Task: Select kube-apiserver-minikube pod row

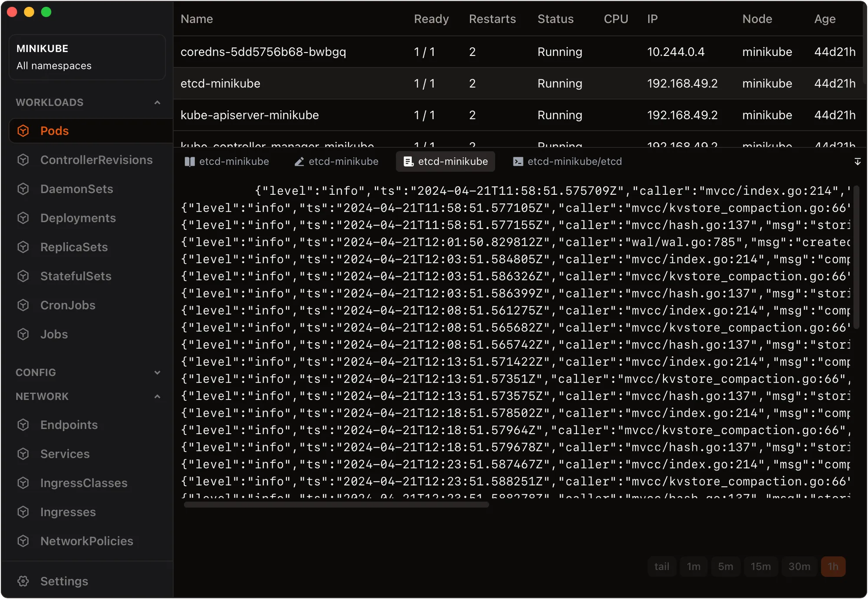Action: [518, 115]
